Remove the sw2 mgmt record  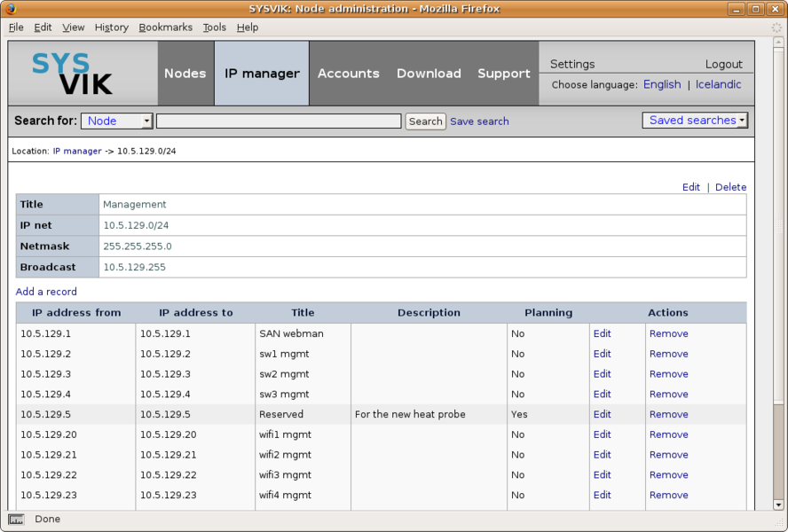point(669,374)
